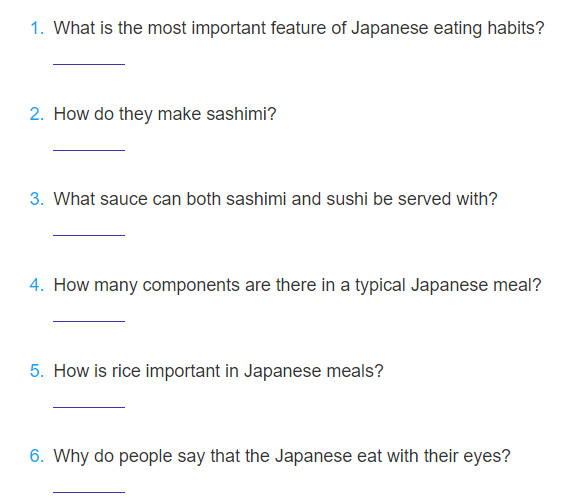This screenshot has height=503, width=582.
Task: Click the question about eating with their eyes
Action: pyautogui.click(x=282, y=456)
